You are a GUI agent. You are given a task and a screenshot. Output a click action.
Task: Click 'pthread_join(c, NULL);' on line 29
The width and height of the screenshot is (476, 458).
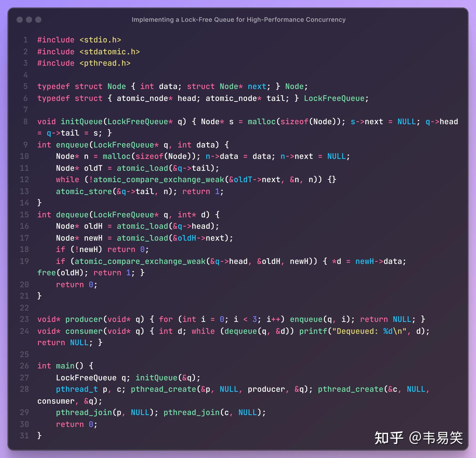tap(215, 413)
